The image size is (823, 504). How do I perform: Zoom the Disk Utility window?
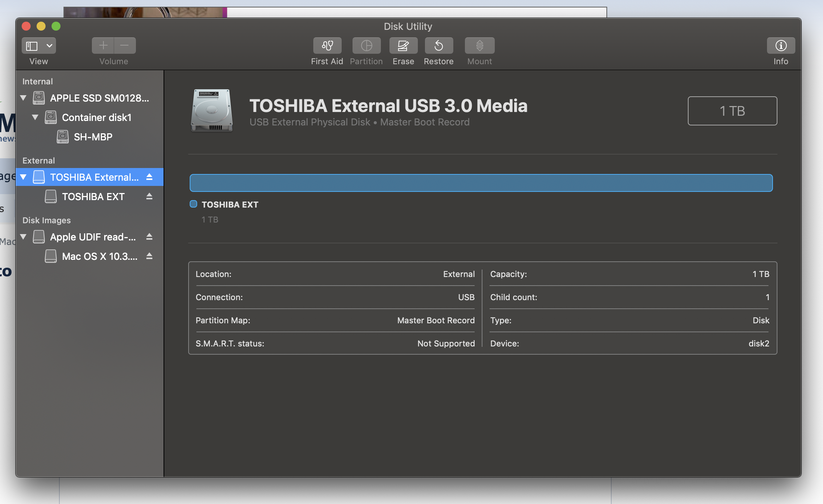(x=56, y=26)
